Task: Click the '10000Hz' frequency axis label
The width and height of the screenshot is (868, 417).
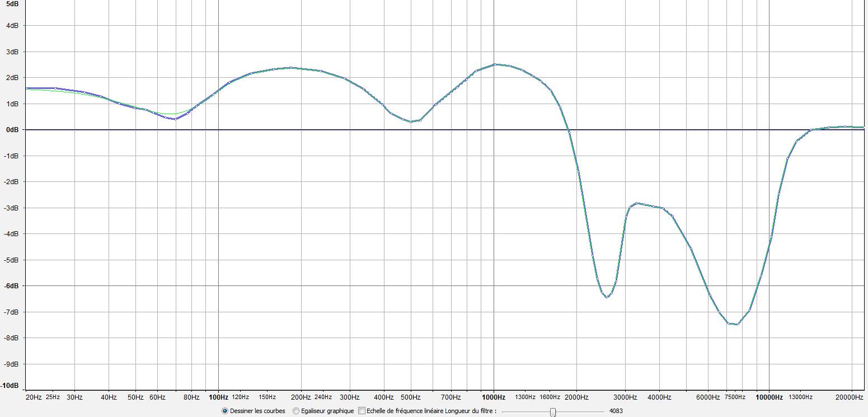Action: click(769, 397)
